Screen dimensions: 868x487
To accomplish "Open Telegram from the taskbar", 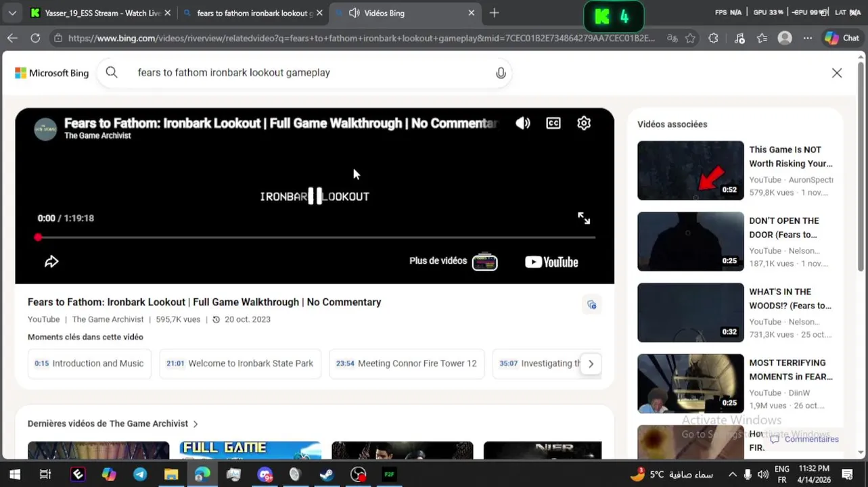I will [140, 475].
